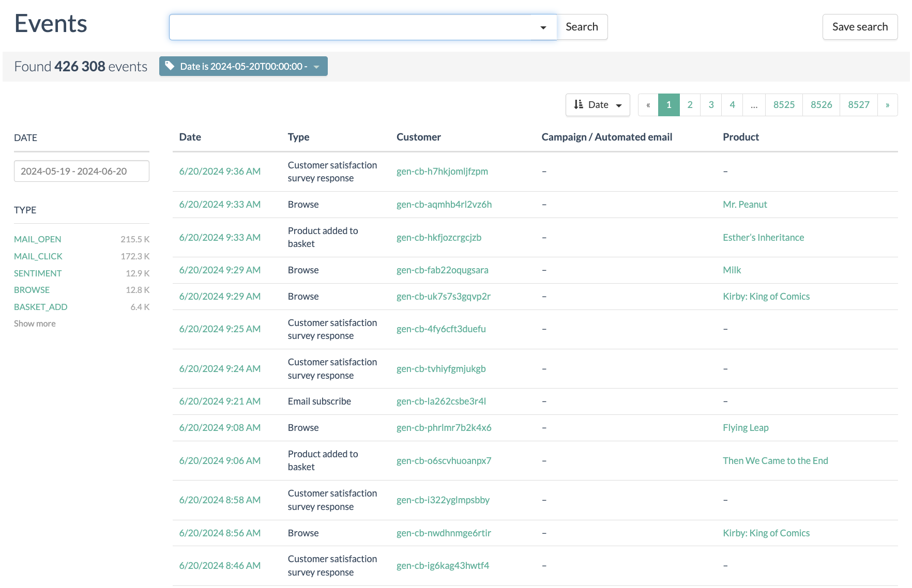Open customer gen-cb-la262csbe3r4l
Screen dimensions: 912x588
click(x=441, y=401)
